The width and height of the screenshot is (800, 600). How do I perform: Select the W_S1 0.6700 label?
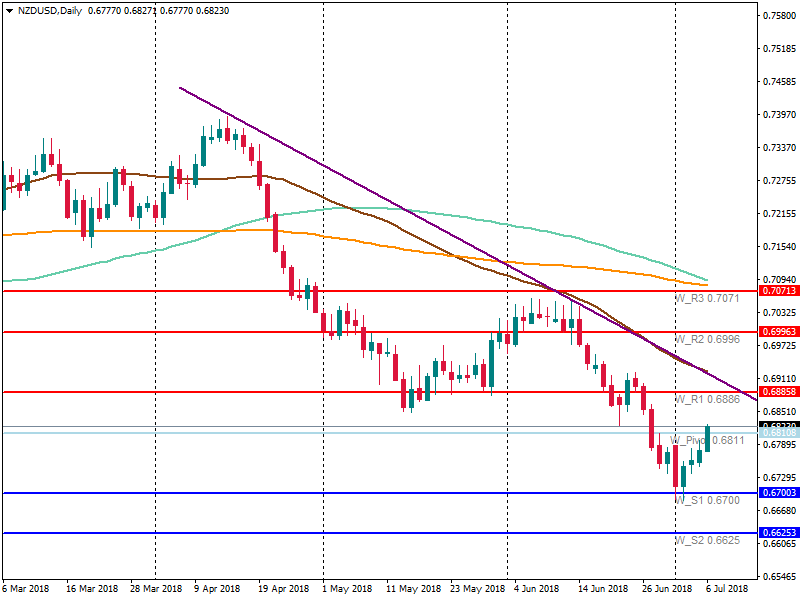point(707,500)
